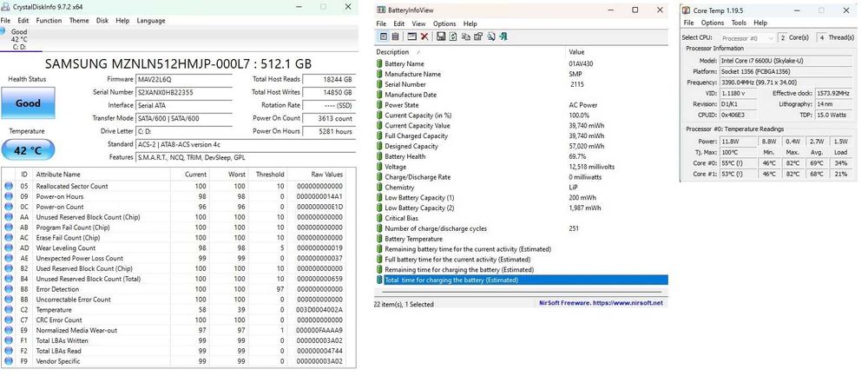Open File menu in Core Temp
The height and width of the screenshot is (376, 868).
(x=688, y=23)
